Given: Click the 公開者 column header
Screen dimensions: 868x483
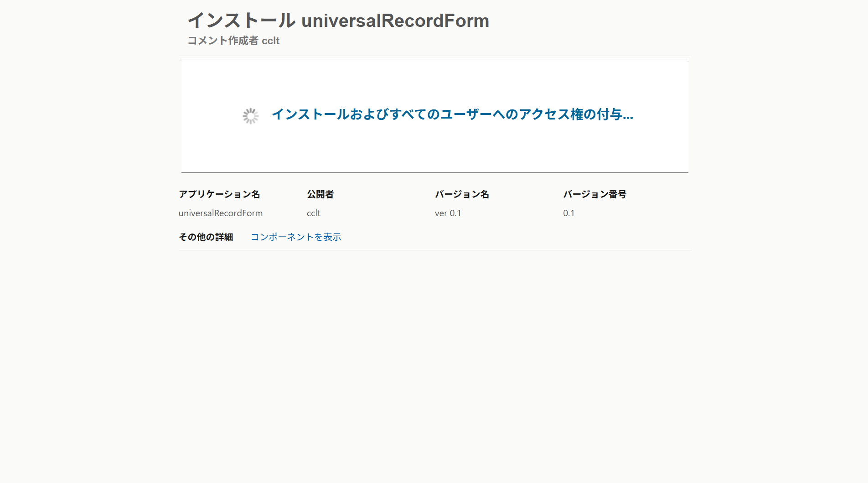Looking at the screenshot, I should click(320, 194).
